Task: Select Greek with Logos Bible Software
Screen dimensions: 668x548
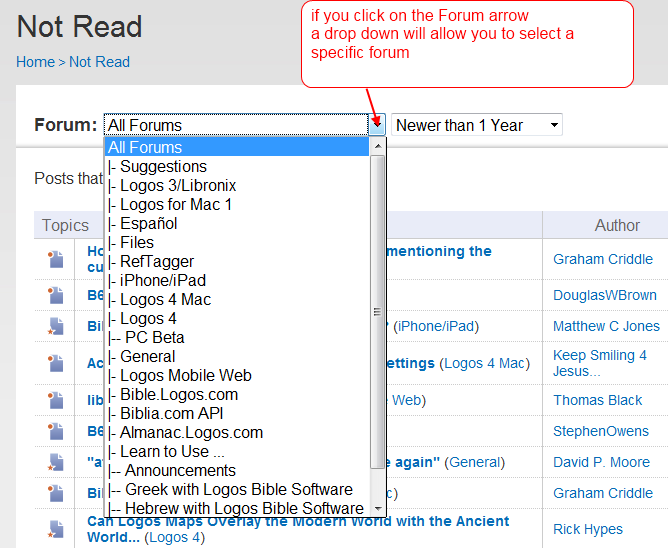Action: (x=237, y=489)
